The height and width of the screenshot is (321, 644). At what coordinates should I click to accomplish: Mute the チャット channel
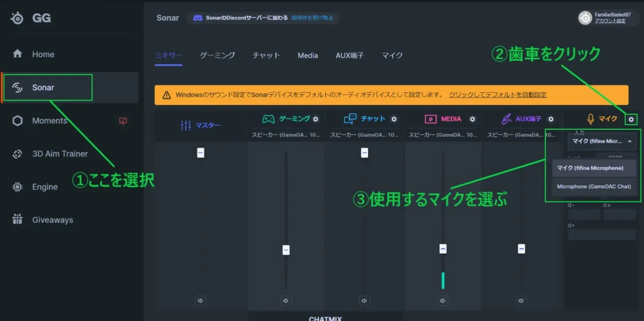pyautogui.click(x=364, y=301)
